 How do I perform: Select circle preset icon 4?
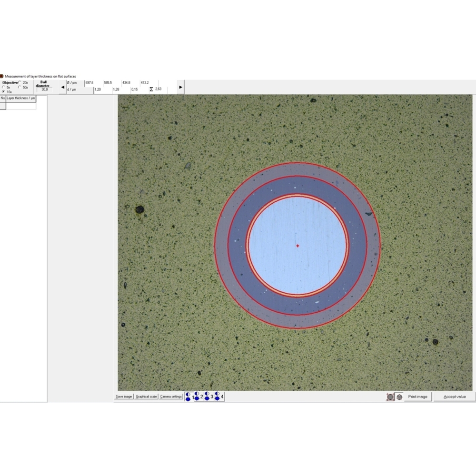point(218,397)
